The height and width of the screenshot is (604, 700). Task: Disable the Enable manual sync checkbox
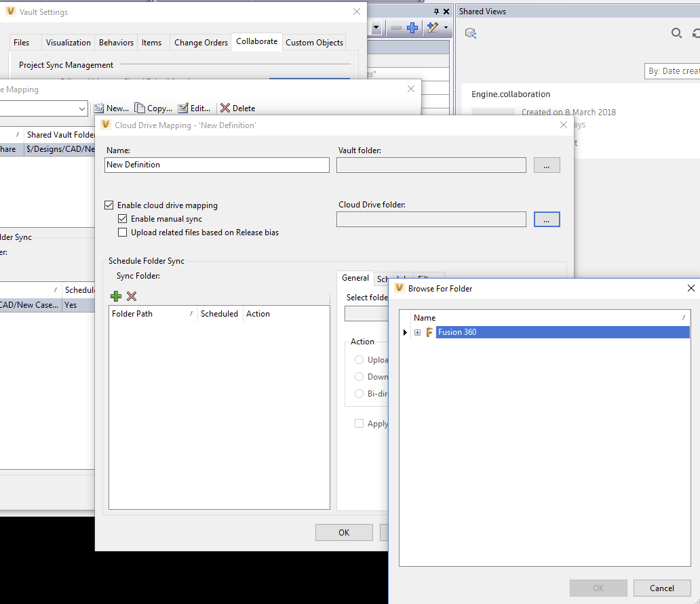click(x=123, y=218)
